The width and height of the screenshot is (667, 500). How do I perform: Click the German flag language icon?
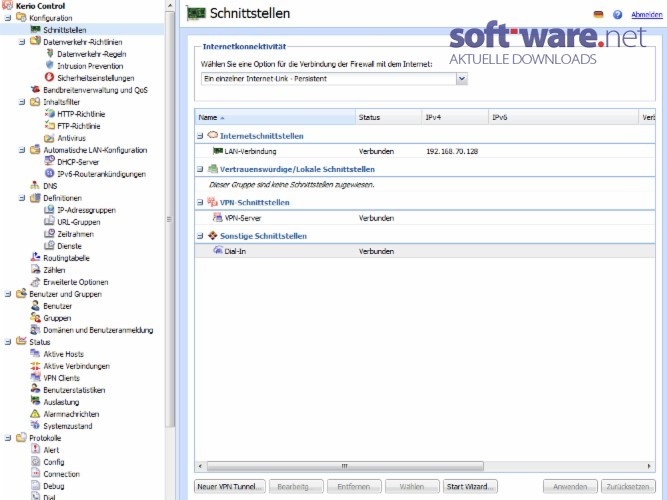click(x=598, y=15)
